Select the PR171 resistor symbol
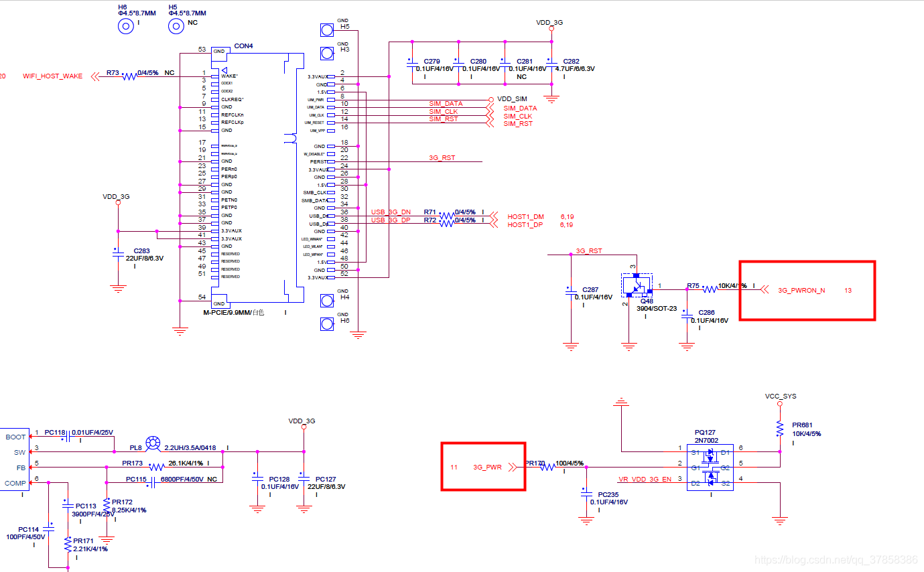924x572 pixels. (x=68, y=545)
